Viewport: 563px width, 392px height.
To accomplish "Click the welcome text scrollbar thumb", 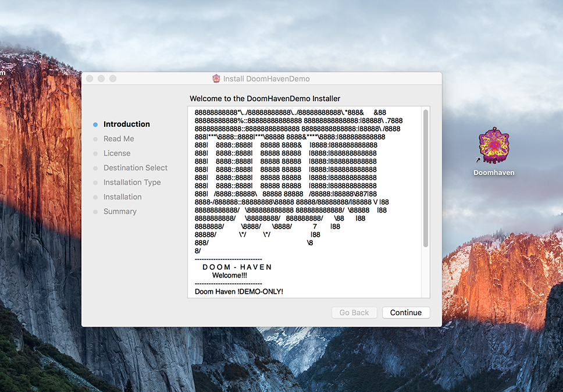I will tap(426, 179).
